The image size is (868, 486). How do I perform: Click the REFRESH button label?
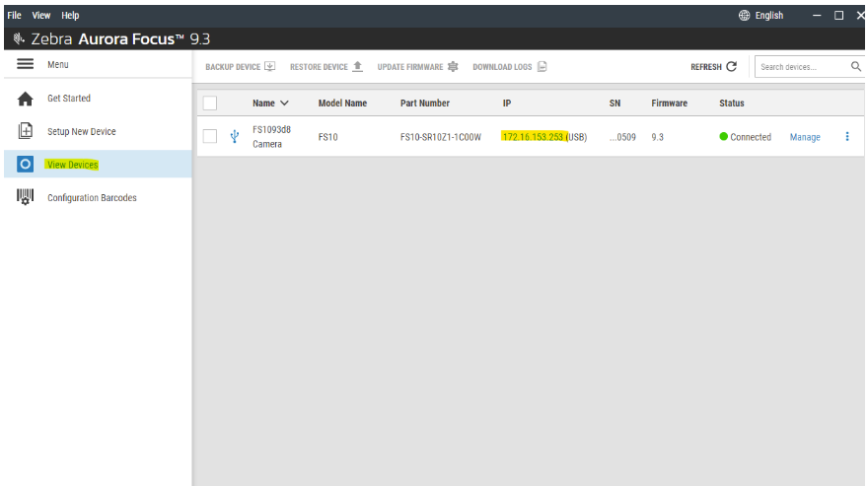coord(706,67)
